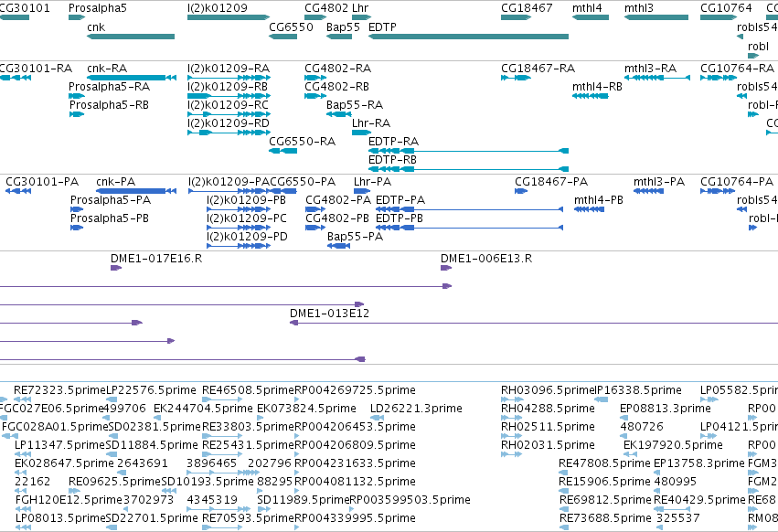Screen dimensions: 778x532
Task: Select EST RE72323.5prime
Action: (60, 390)
